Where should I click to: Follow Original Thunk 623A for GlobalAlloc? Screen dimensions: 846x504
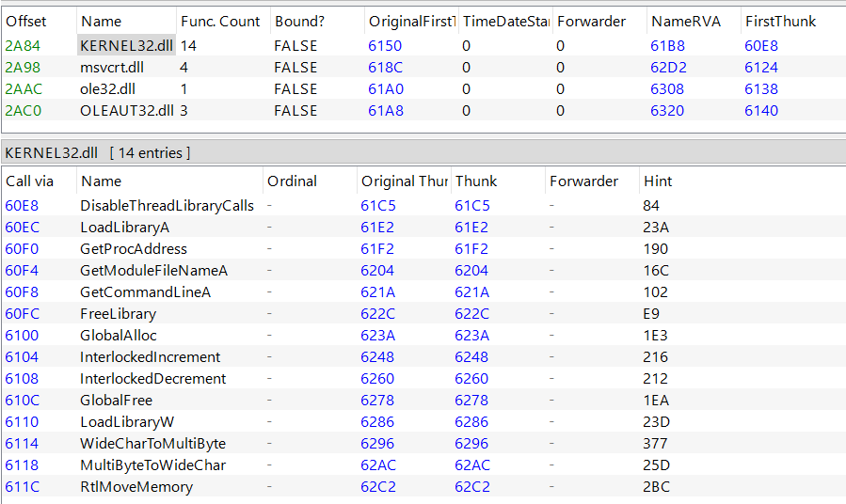point(377,336)
